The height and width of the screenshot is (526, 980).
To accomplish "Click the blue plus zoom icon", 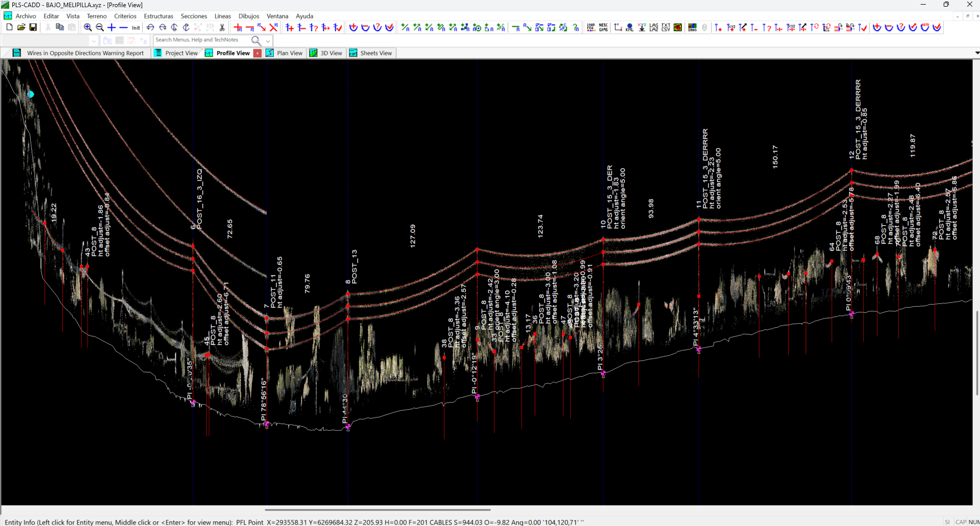I will coord(112,28).
